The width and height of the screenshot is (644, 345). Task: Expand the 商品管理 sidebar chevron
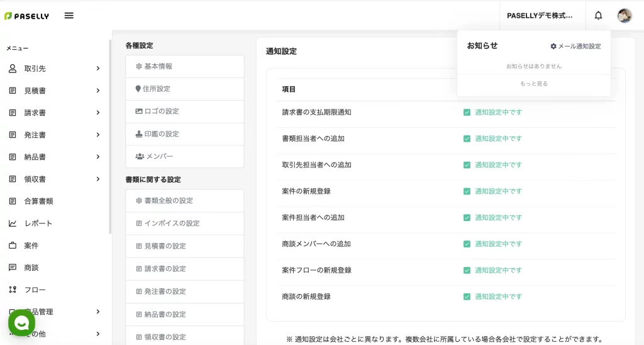point(98,312)
